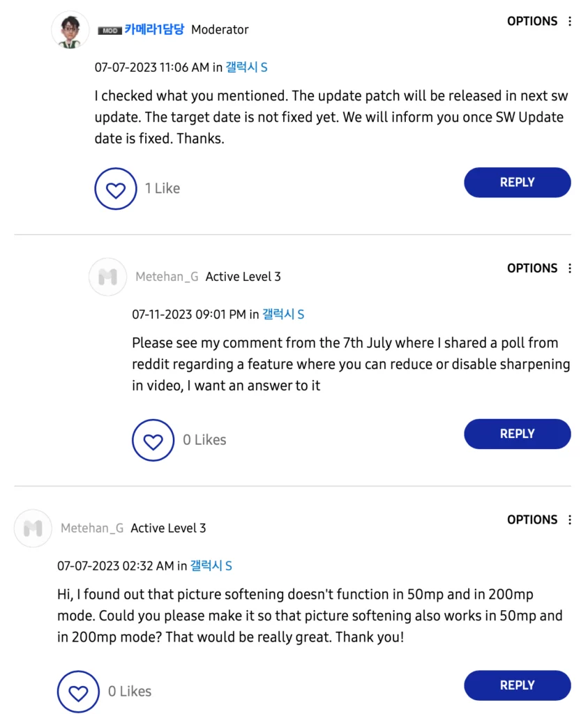Like the picture softening 50mp comment

click(x=78, y=691)
